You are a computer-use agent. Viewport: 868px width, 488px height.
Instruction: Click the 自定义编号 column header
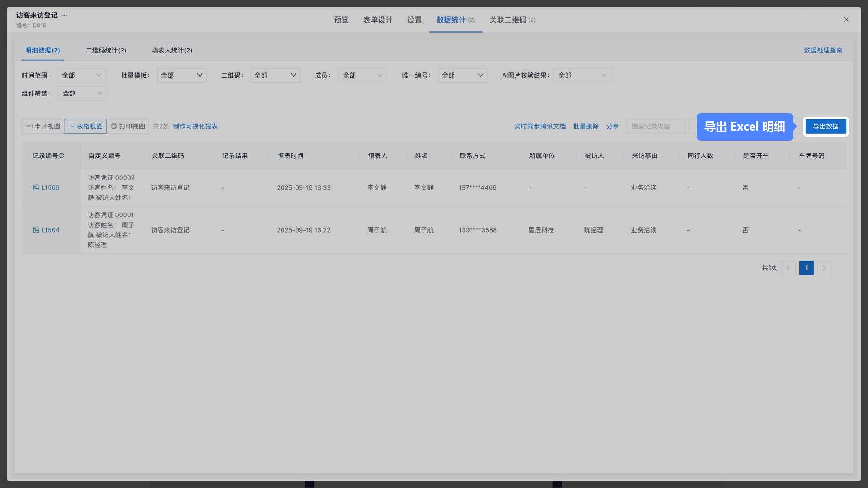point(105,156)
